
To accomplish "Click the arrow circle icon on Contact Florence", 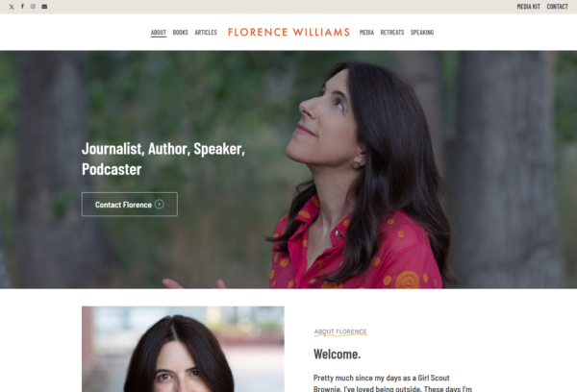I will coord(160,204).
